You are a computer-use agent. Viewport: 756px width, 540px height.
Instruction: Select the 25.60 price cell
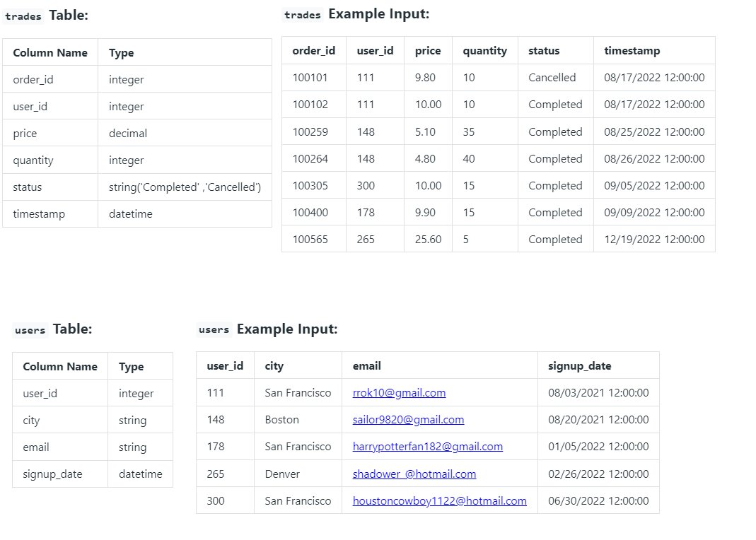(x=428, y=240)
